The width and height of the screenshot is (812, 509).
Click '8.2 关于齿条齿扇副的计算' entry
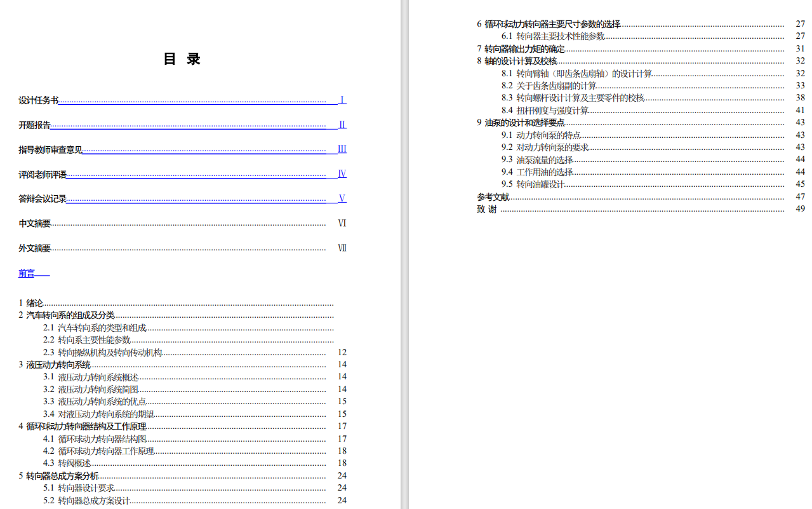coord(653,86)
